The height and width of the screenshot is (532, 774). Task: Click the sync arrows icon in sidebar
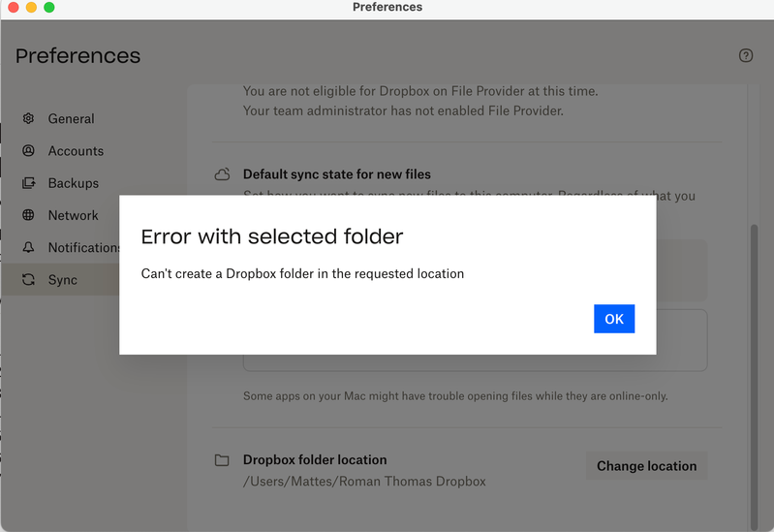coord(28,279)
